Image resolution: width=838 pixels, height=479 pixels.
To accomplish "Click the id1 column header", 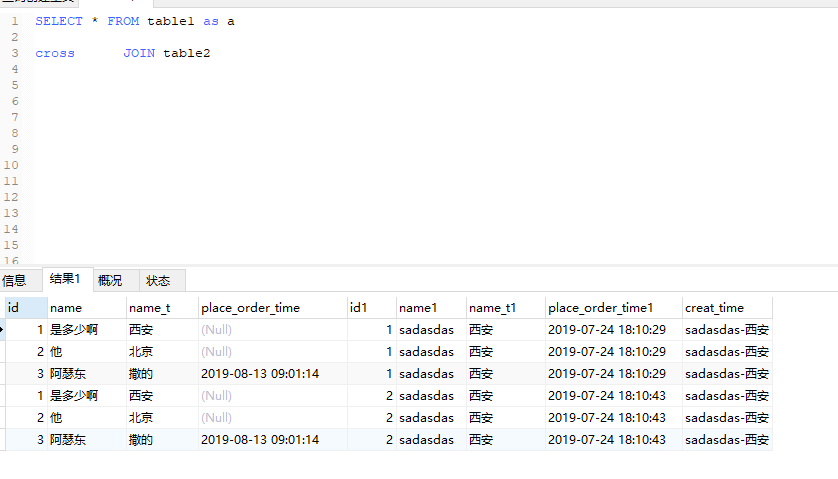I will [x=370, y=307].
